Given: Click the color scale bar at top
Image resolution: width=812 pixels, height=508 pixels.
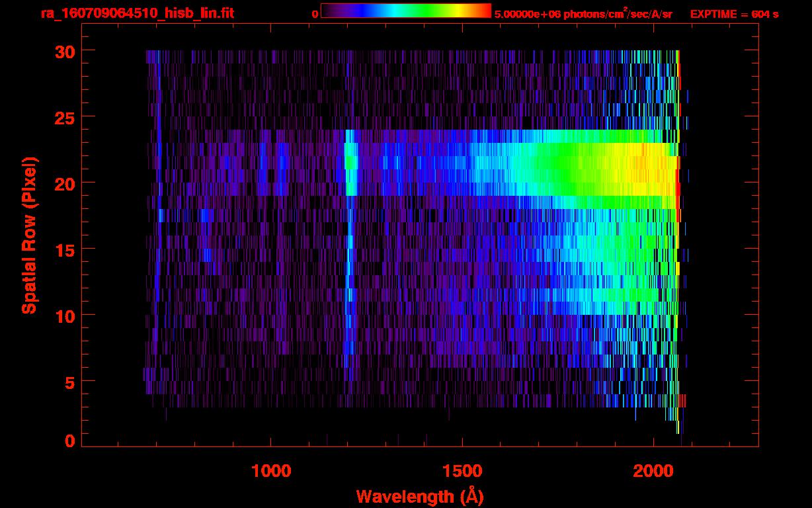Looking at the screenshot, I should click(x=405, y=11).
